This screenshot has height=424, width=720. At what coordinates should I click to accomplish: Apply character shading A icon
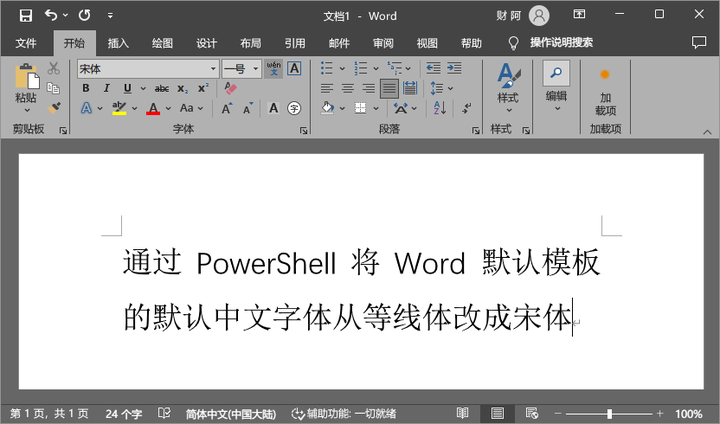[274, 108]
